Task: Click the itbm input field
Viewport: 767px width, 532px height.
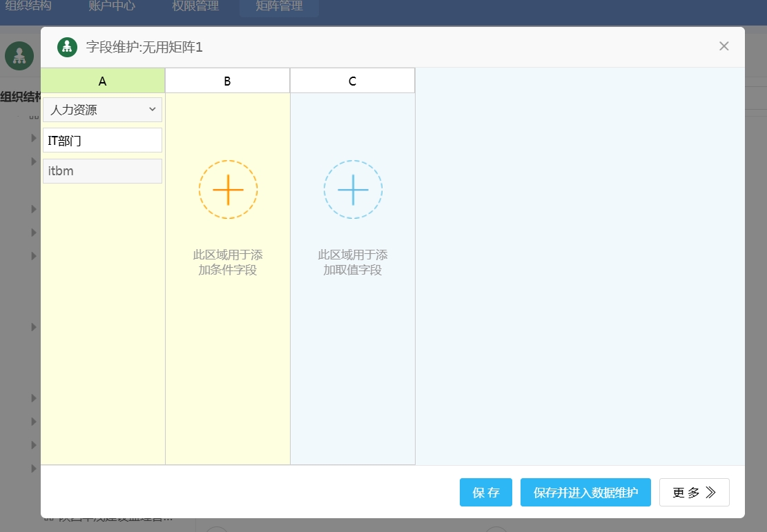Action: click(102, 171)
